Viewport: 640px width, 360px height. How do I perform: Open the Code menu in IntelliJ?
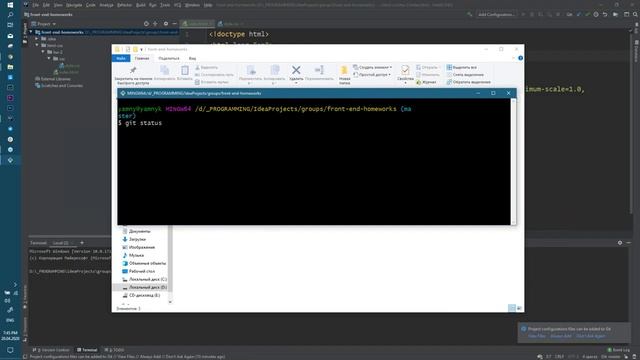91,5
